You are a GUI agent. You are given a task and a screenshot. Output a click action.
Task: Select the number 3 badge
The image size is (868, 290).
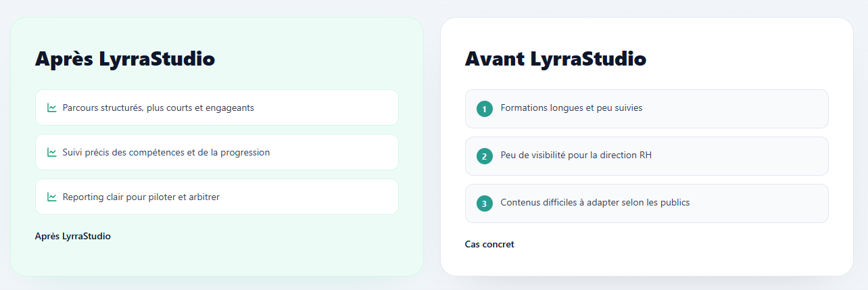pos(484,203)
